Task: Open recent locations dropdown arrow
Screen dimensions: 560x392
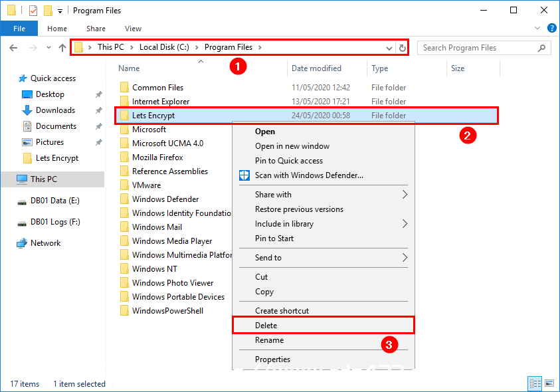Action: [48, 48]
